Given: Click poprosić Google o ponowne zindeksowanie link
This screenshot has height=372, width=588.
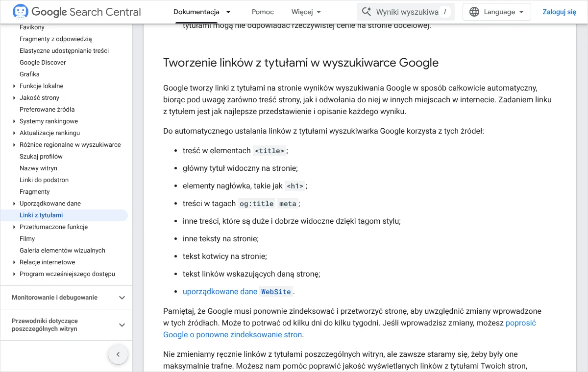Looking at the screenshot, I should click(350, 329).
